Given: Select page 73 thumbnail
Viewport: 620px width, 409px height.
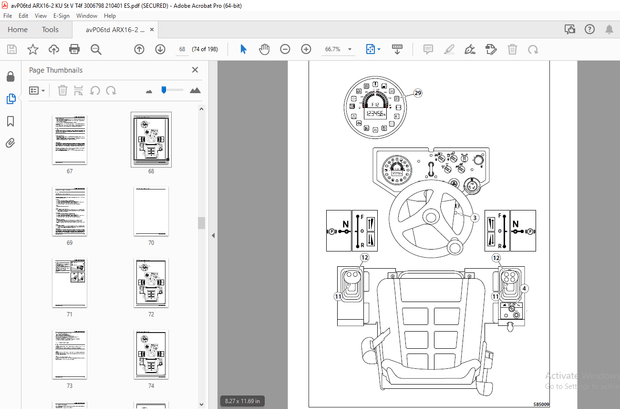Looking at the screenshot, I should tap(70, 354).
